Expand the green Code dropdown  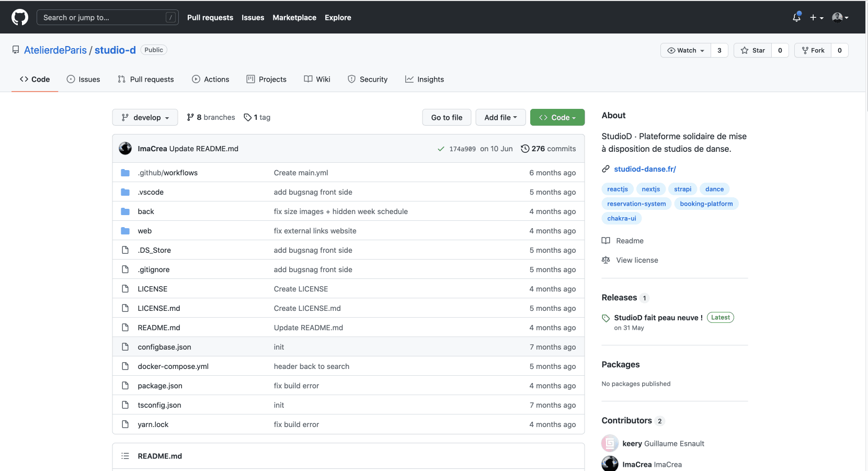tap(557, 117)
